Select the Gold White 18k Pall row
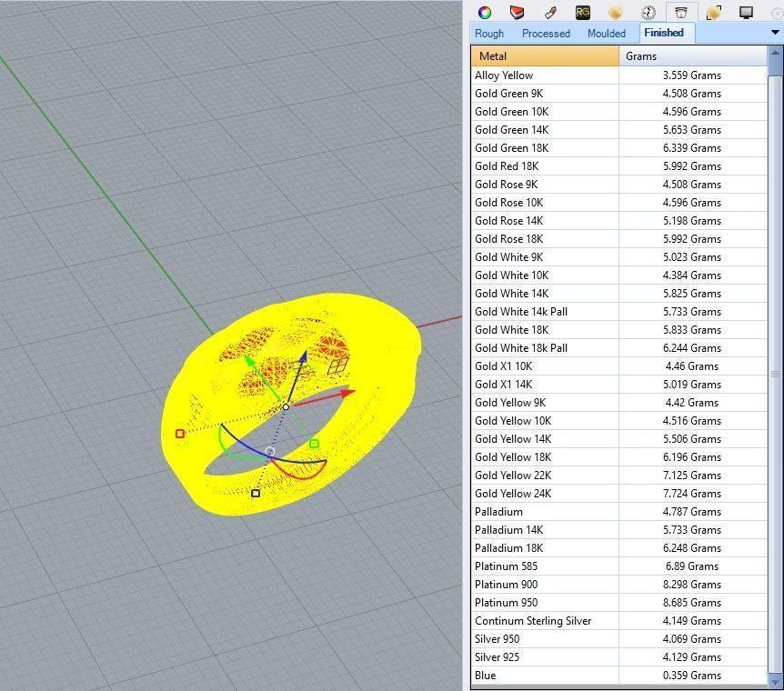 click(618, 348)
